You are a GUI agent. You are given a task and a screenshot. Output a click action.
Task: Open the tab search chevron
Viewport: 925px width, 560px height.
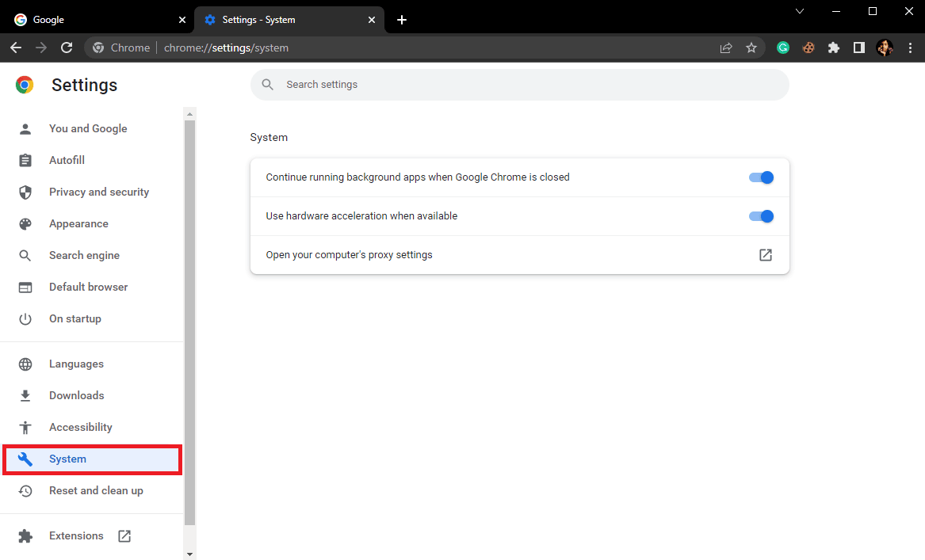[800, 11]
